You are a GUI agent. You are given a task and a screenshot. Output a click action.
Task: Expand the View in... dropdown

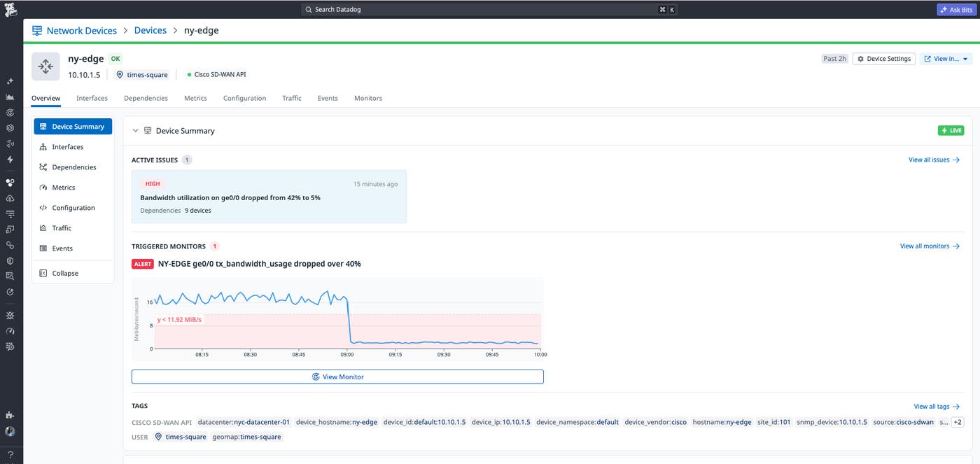tap(946, 59)
